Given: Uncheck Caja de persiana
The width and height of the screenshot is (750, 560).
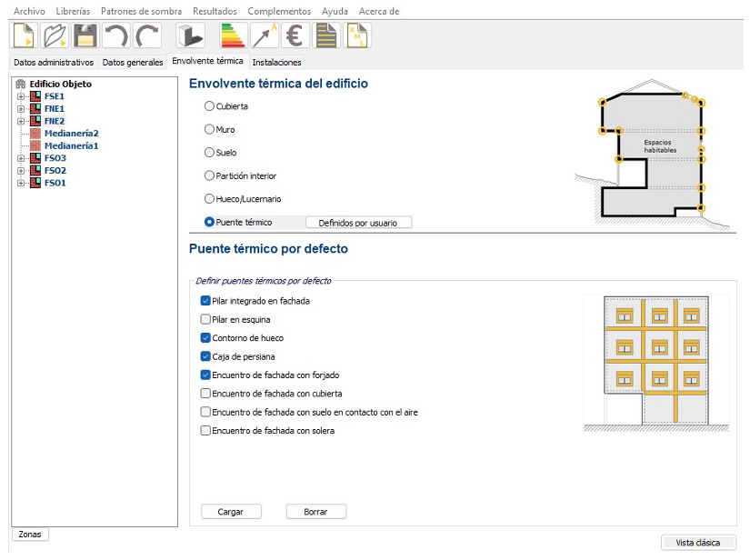Looking at the screenshot, I should tap(205, 356).
